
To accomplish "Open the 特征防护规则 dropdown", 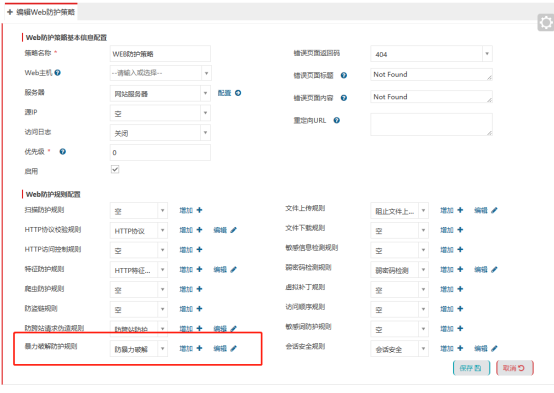I will coord(139,270).
